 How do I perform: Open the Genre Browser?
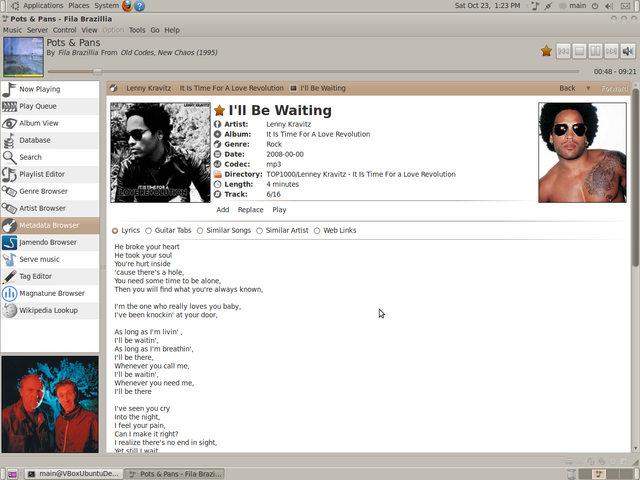point(50,191)
